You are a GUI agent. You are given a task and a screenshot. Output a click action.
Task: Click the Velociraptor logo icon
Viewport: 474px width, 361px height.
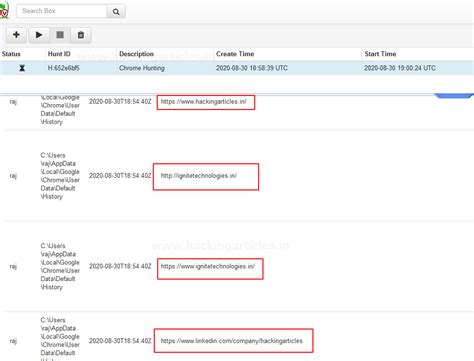4,11
